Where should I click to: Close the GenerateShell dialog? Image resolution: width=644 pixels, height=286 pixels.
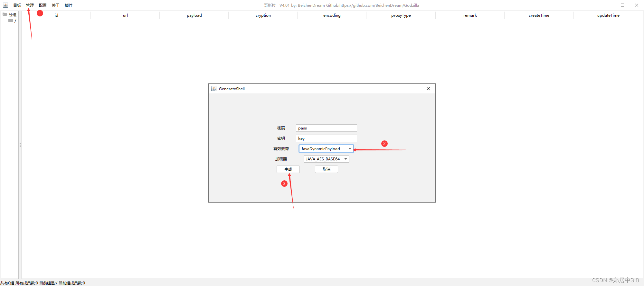(x=428, y=89)
